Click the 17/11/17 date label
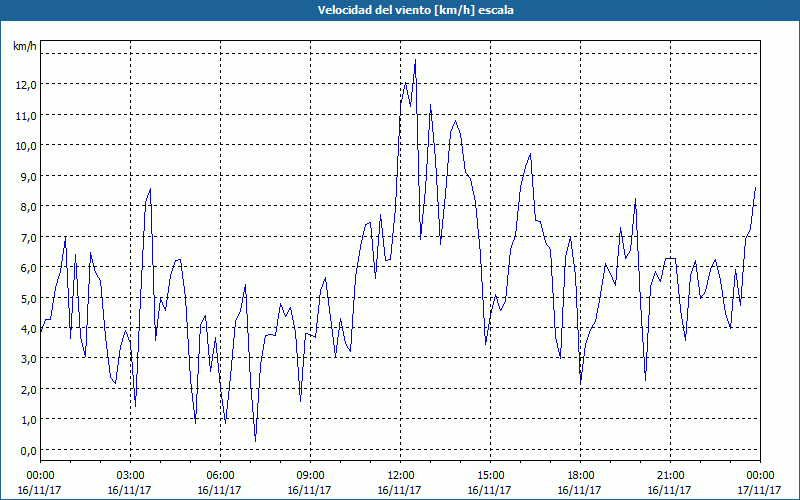 tap(760, 491)
